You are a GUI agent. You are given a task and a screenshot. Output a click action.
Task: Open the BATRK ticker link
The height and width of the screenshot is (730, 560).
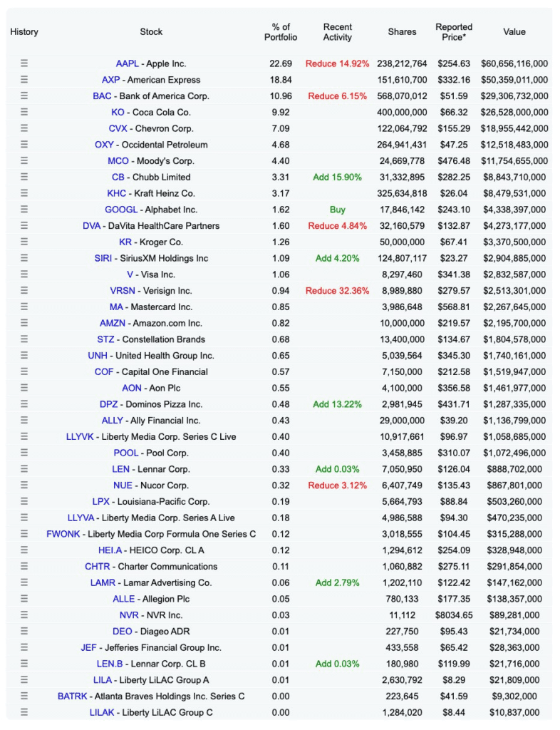[x=73, y=696]
